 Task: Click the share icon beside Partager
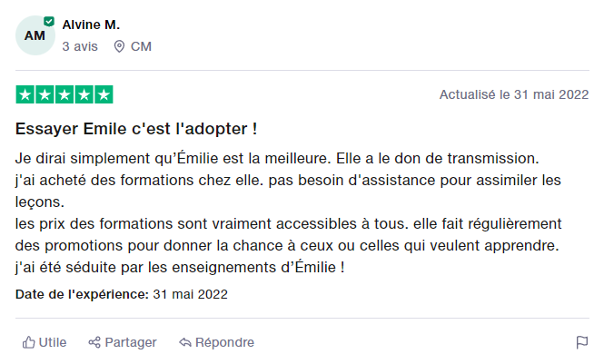(x=94, y=342)
